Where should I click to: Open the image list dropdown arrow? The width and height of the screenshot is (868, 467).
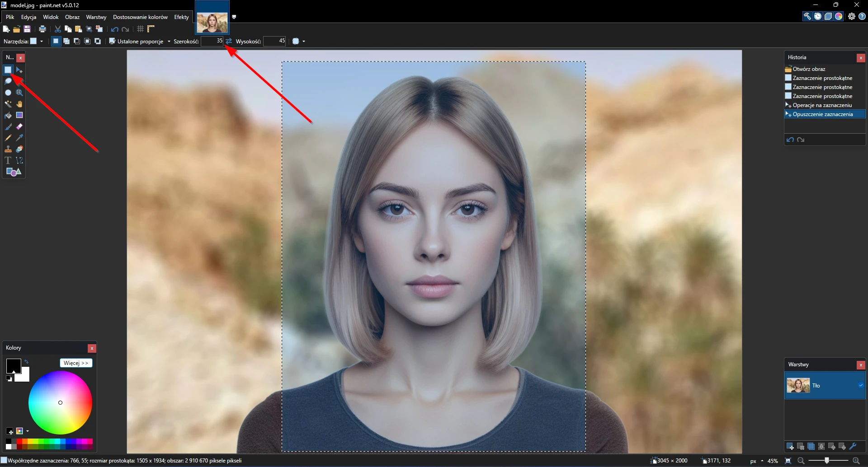[x=234, y=17]
